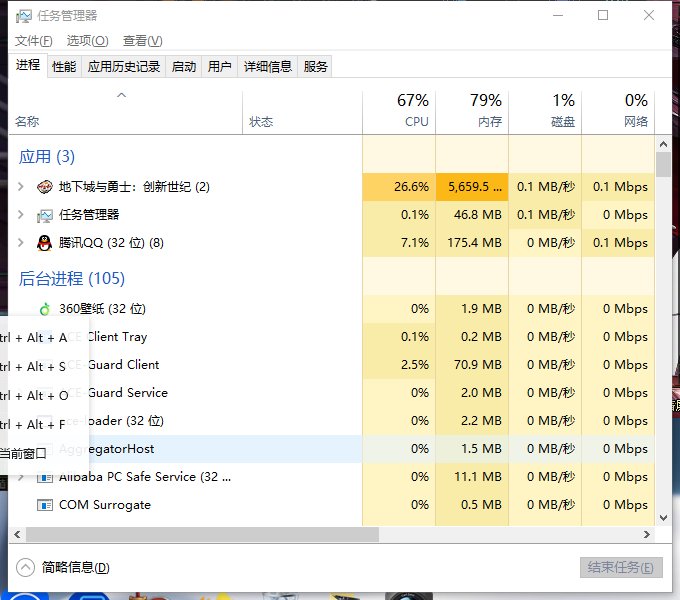The image size is (680, 600).
Task: Choose 当前窗口 in popup menu
Action: (x=44, y=454)
